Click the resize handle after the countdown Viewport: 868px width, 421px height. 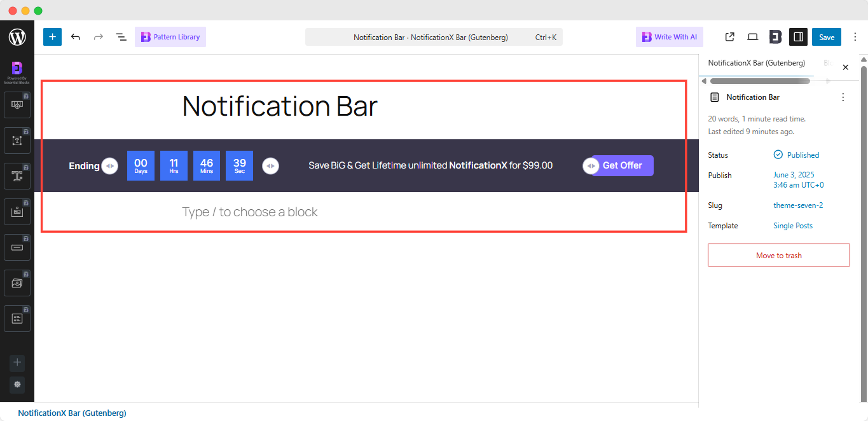click(271, 165)
